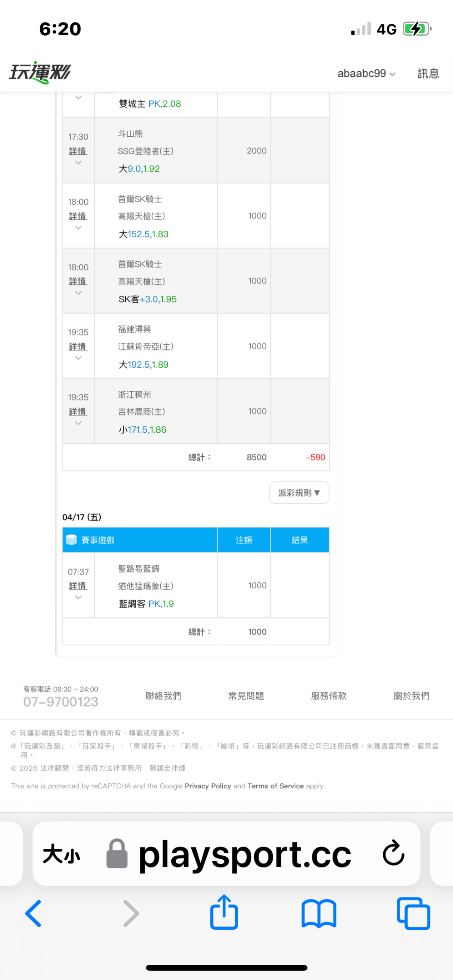This screenshot has height=980, width=453.
Task: Open the Safari share sheet
Action: coord(224,912)
